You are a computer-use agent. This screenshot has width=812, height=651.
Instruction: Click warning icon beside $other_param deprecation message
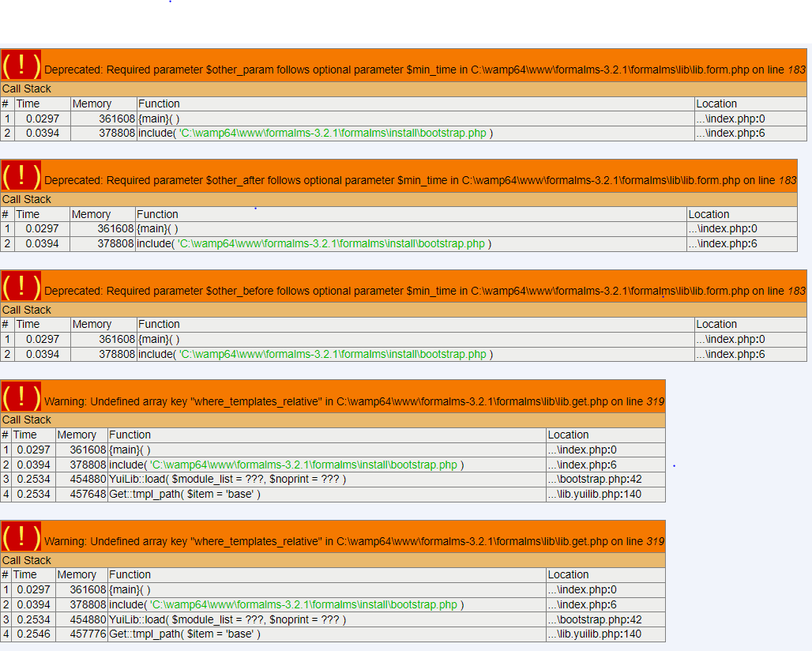click(x=21, y=65)
